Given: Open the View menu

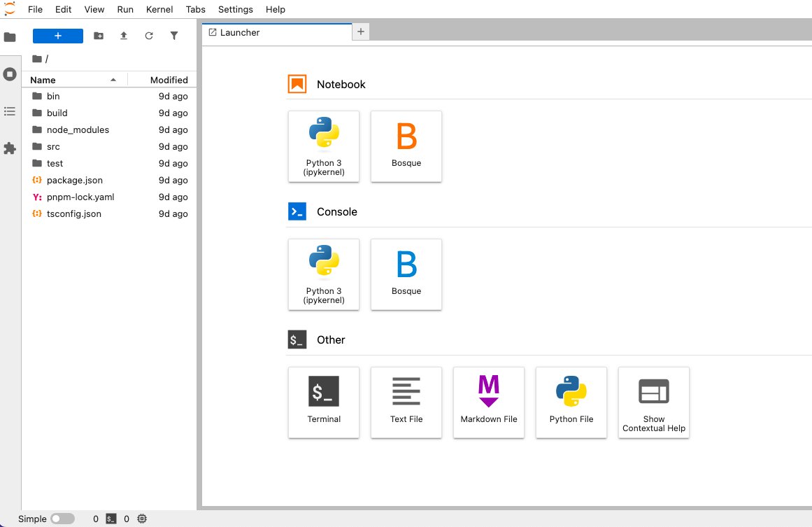Looking at the screenshot, I should click(x=94, y=9).
